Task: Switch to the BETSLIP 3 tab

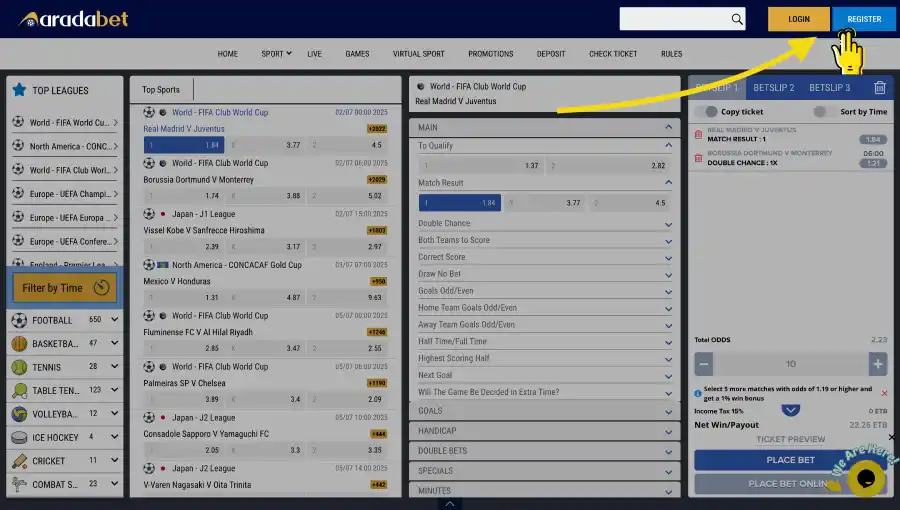Action: (829, 88)
